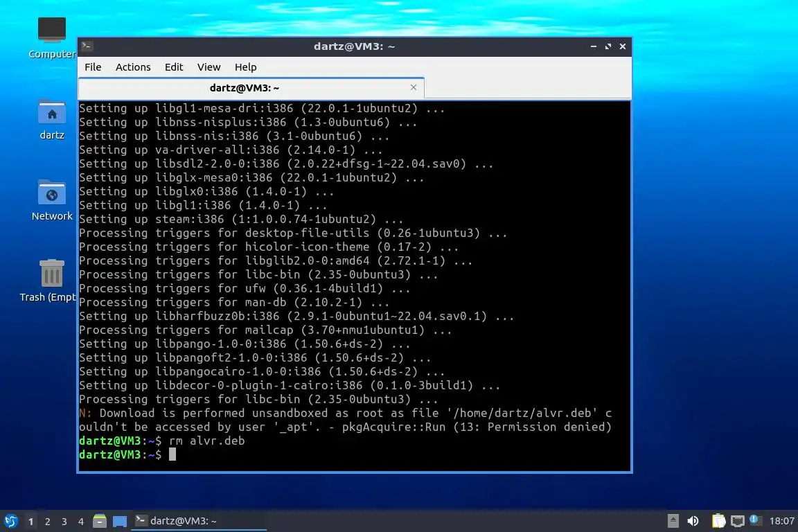This screenshot has width=798, height=532.
Task: Click 'Setting up libnss-nisplus:i386' line
Action: pyautogui.click(x=248, y=122)
